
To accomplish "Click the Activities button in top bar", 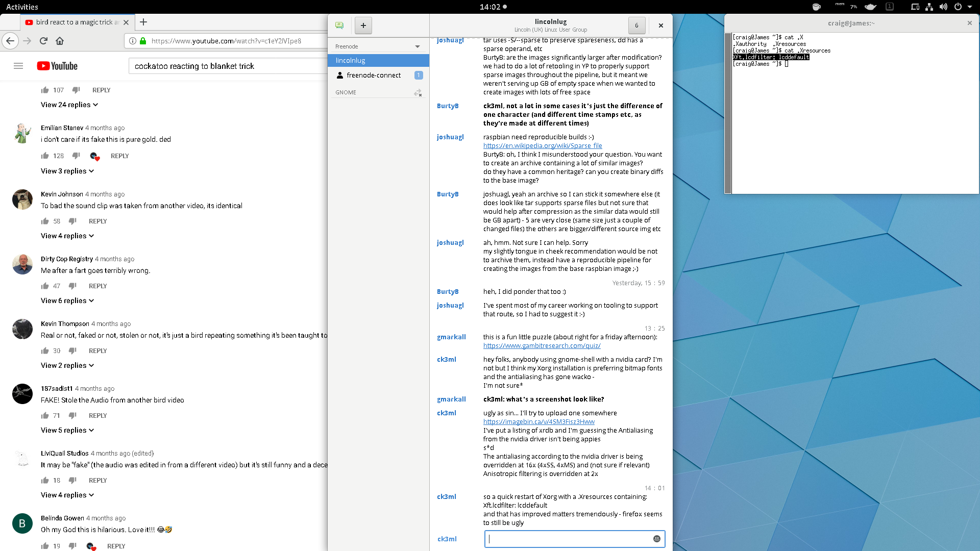I will coord(22,7).
